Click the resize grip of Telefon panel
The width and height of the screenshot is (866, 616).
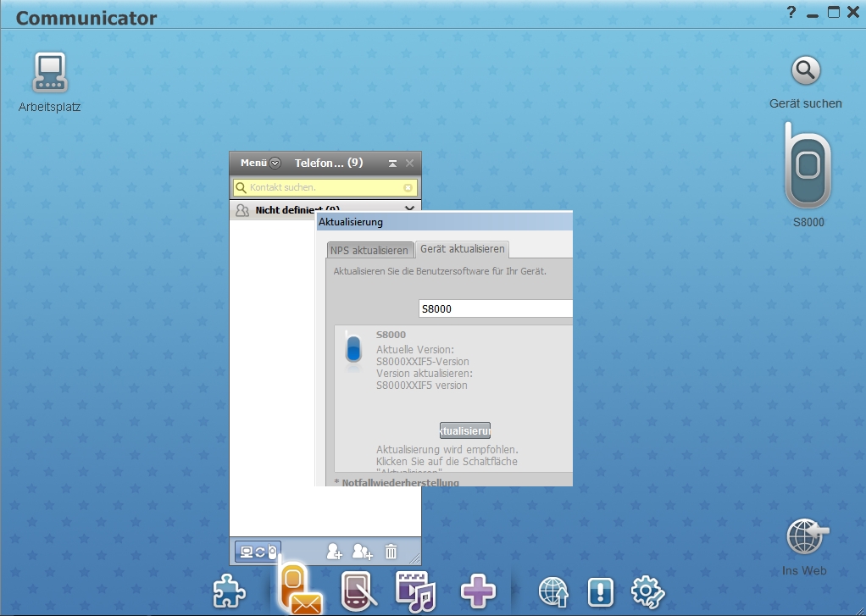click(414, 558)
